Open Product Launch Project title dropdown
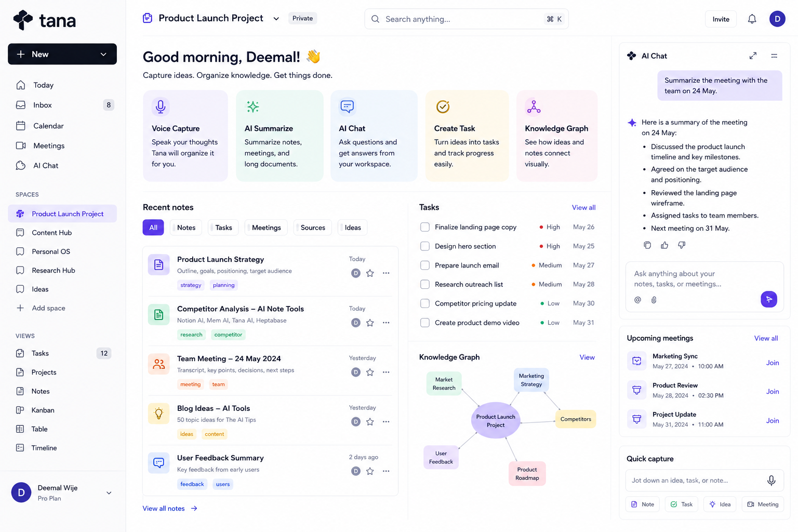798x532 pixels. [276, 19]
